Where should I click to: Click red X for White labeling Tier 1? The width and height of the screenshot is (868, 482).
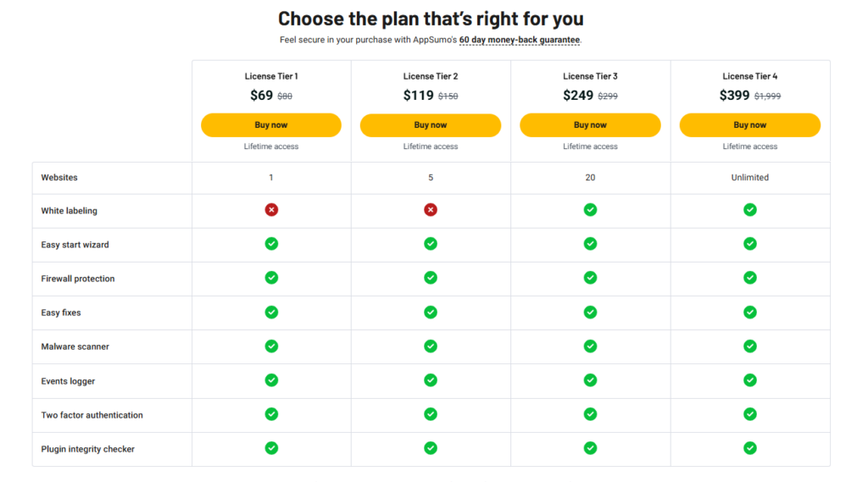coord(271,210)
